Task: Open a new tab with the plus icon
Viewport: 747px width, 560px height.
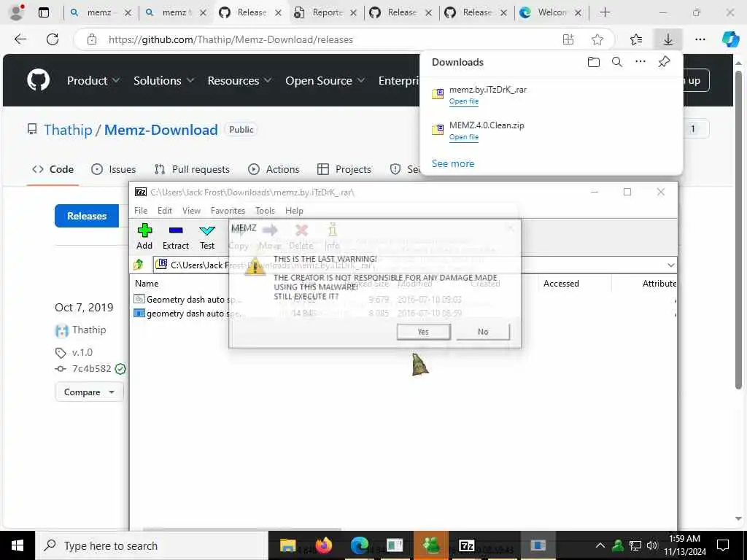Action: click(x=605, y=12)
